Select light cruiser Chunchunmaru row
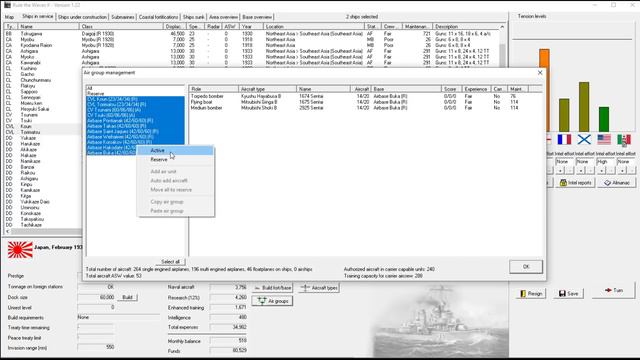 click(x=43, y=80)
